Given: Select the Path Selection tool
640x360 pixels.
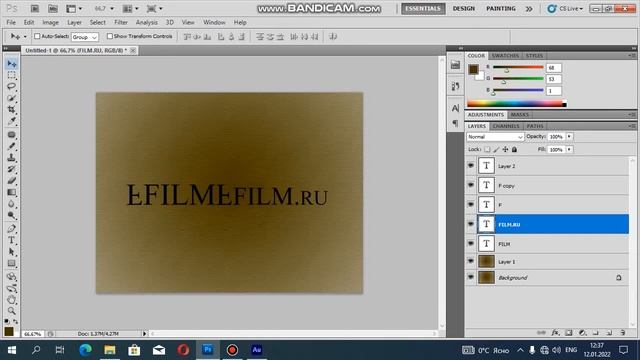Looking at the screenshot, I should tap(11, 251).
